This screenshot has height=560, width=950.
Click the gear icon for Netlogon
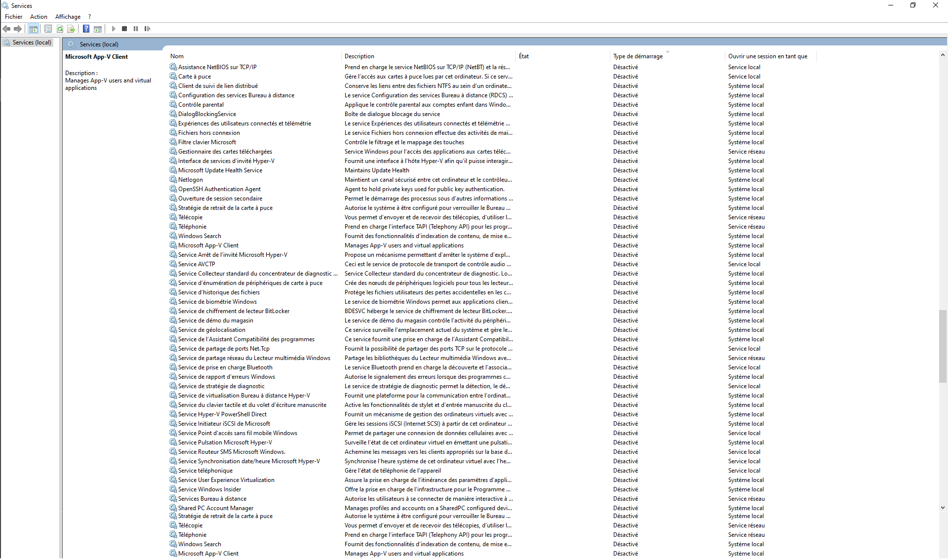pos(173,180)
